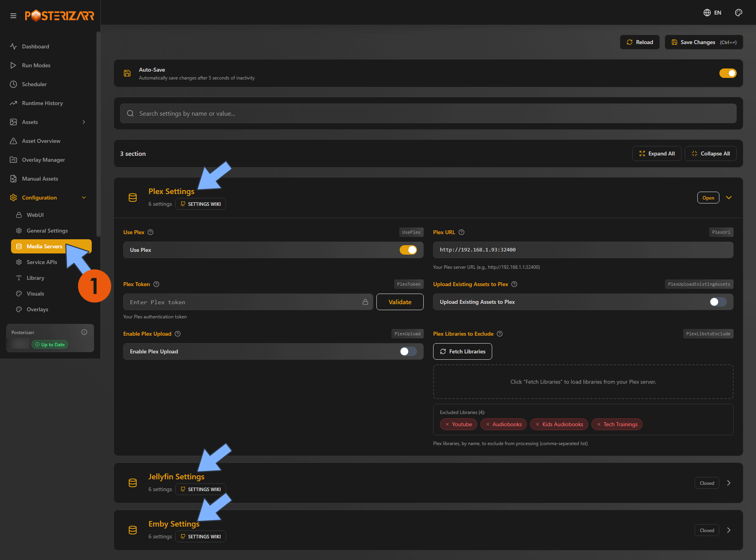The image size is (756, 560).
Task: Remove Youtube from excluded libraries
Action: click(x=447, y=424)
